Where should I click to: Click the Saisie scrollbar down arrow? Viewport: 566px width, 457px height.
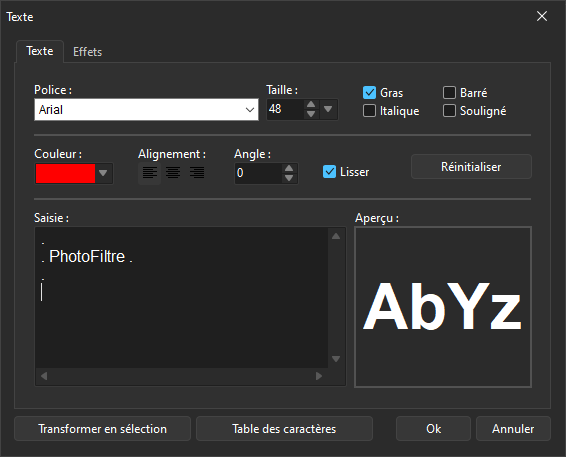(336, 359)
